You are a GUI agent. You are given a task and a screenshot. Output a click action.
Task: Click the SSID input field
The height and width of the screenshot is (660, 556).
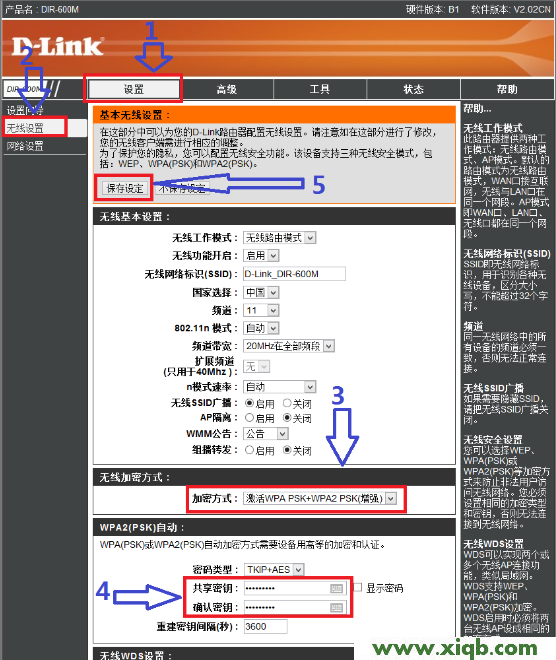[294, 274]
